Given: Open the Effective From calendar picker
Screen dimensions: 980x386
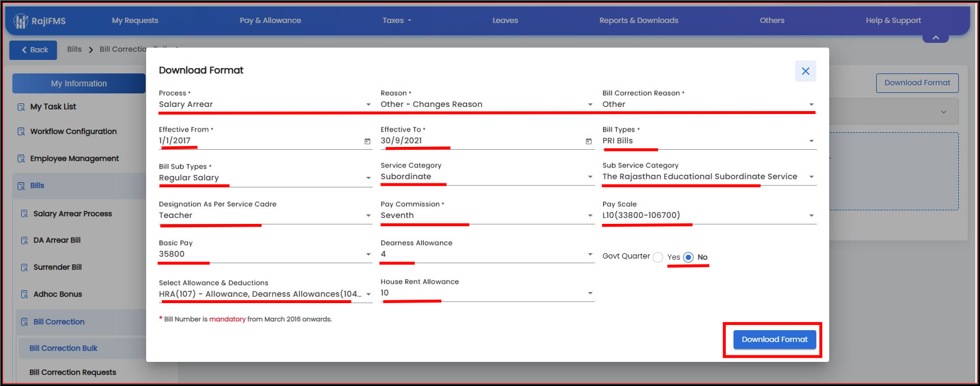Looking at the screenshot, I should click(x=367, y=141).
